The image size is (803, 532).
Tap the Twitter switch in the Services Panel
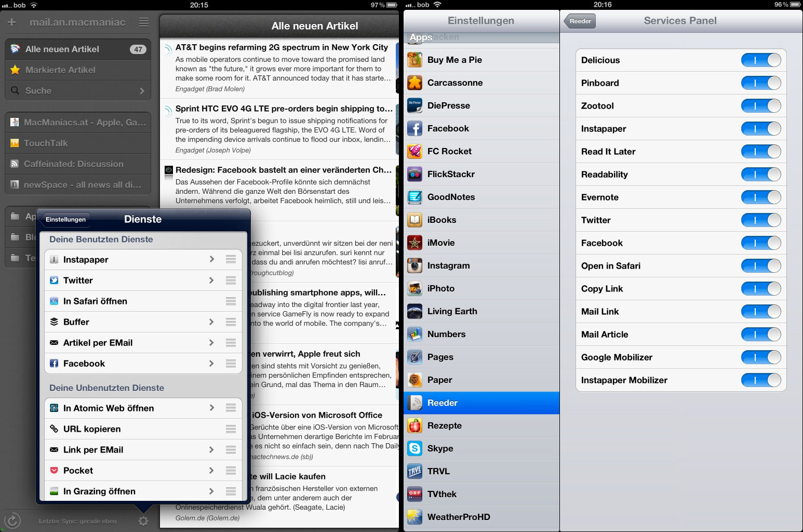(x=761, y=220)
